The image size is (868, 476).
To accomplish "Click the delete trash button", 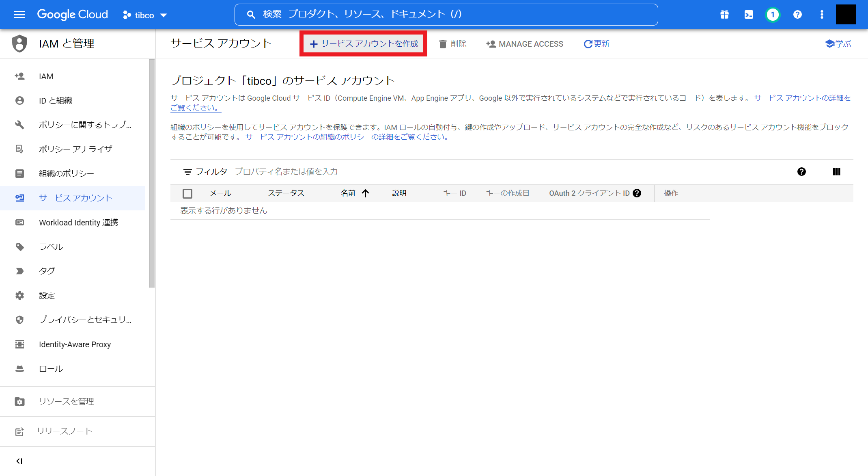I will [x=452, y=44].
